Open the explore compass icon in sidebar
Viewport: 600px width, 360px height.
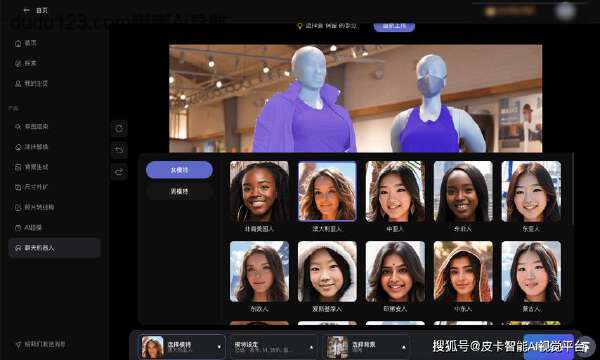coord(18,64)
